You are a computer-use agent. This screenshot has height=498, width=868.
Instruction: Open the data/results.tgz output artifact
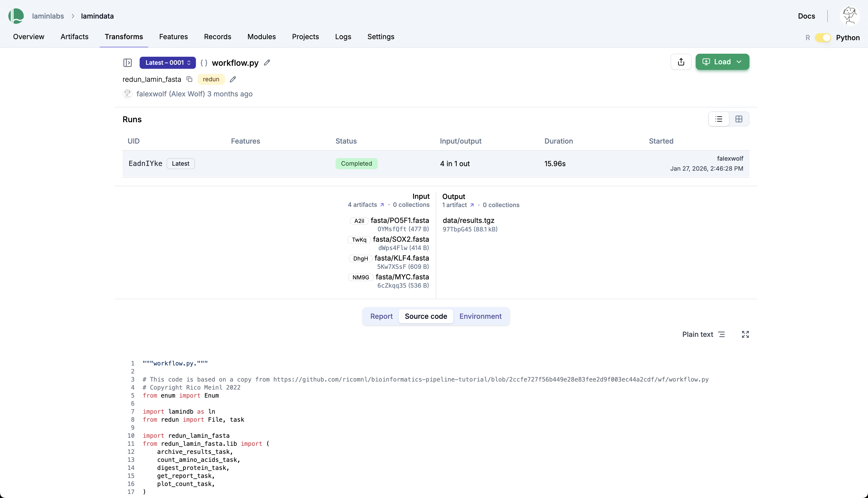coord(468,221)
